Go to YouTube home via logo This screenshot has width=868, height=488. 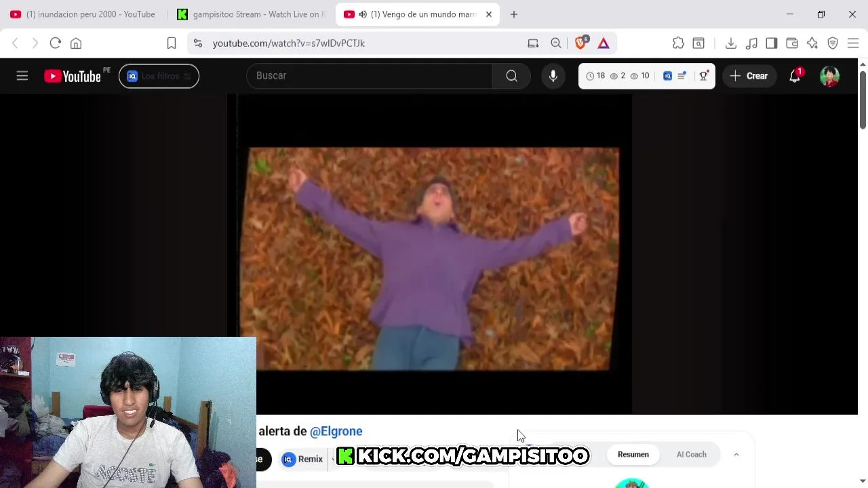(x=73, y=76)
